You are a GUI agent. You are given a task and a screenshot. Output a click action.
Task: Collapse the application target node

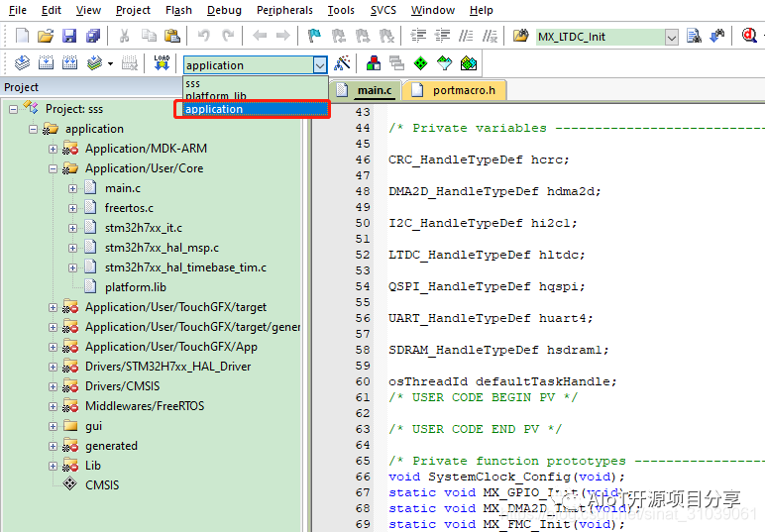click(x=33, y=129)
